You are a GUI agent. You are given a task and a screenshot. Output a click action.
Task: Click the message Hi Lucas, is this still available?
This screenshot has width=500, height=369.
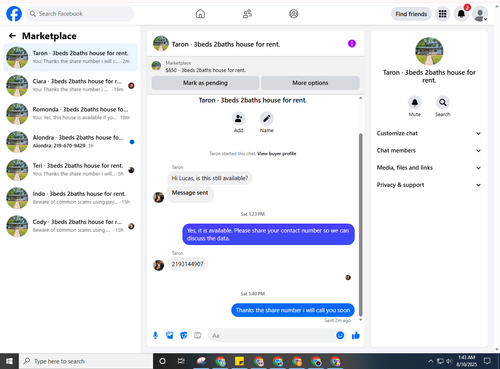coord(210,178)
